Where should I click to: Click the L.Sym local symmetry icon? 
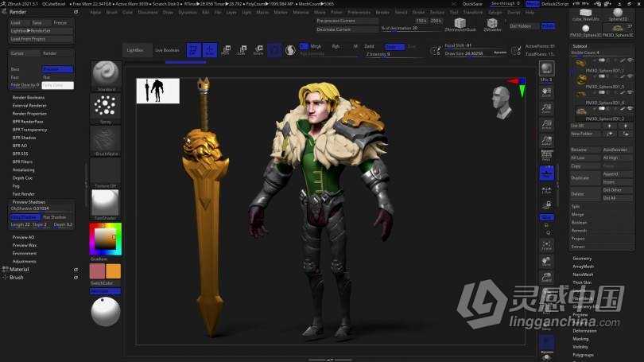click(x=547, y=190)
